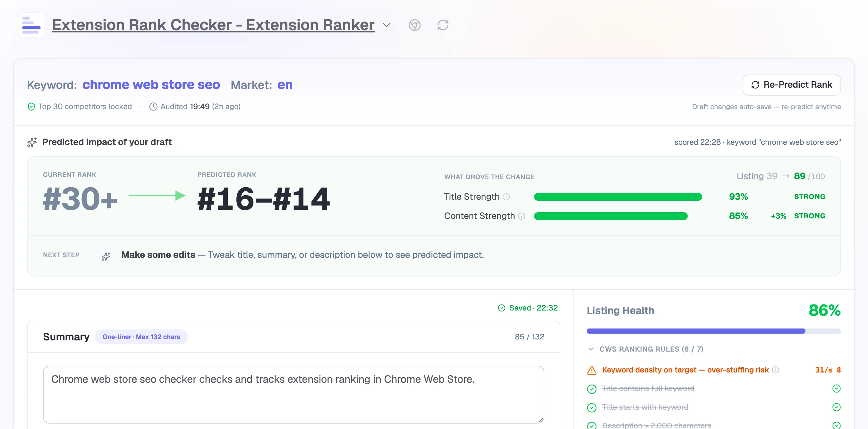The image size is (868, 429).
Task: Show keyword density info tooltip icon
Action: coord(775,370)
